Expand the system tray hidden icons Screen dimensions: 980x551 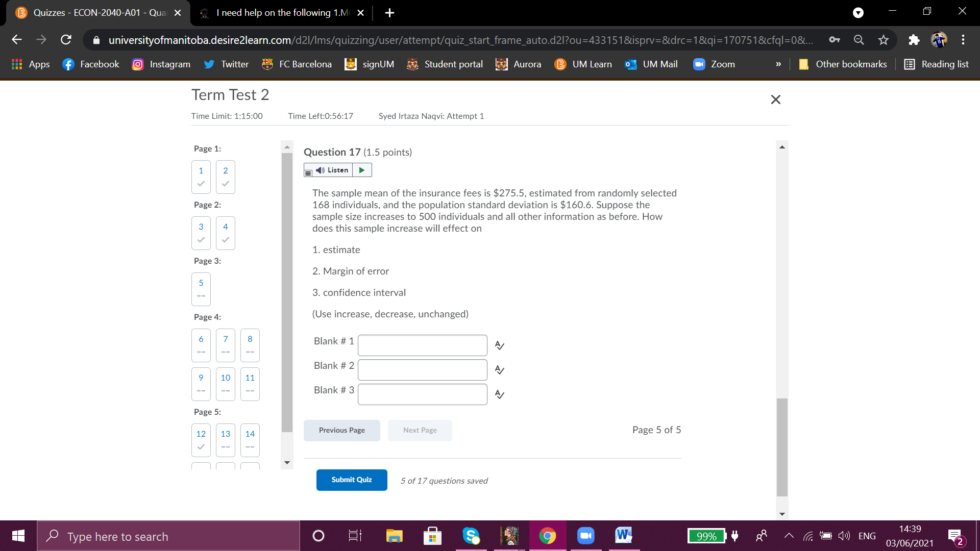click(x=789, y=536)
